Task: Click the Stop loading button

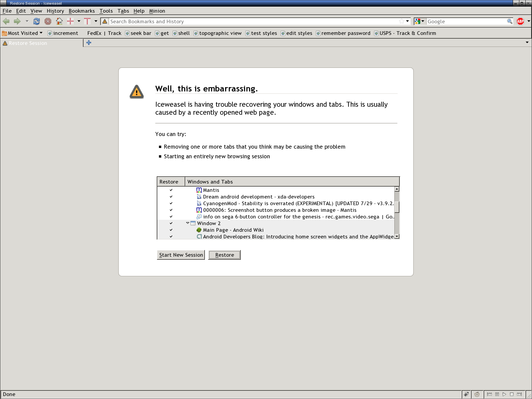Action: click(48, 21)
